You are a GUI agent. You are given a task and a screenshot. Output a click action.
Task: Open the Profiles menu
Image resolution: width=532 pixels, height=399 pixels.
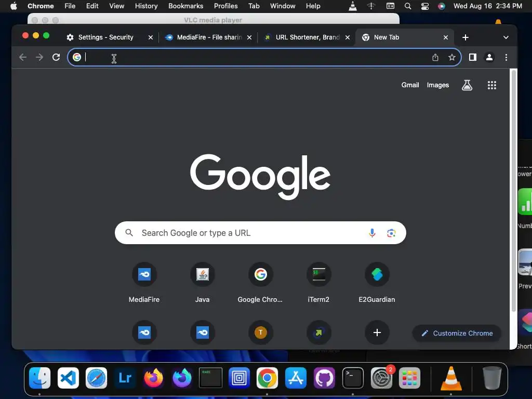tap(225, 6)
